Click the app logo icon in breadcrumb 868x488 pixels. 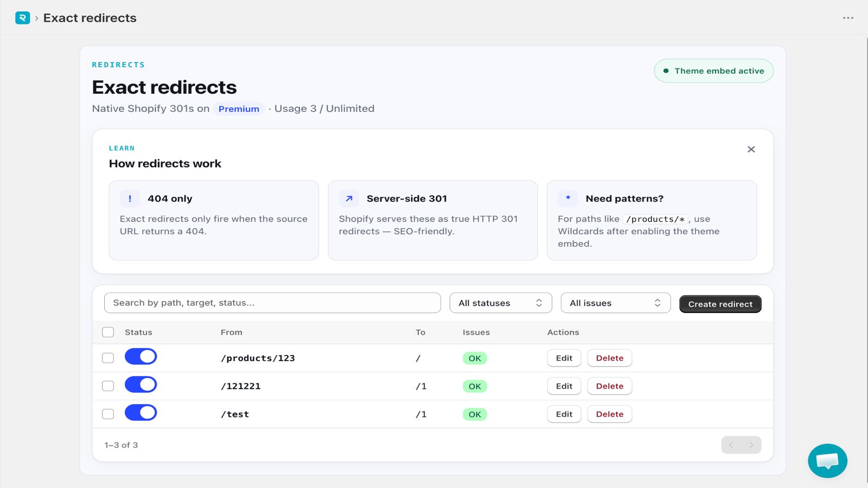[22, 18]
